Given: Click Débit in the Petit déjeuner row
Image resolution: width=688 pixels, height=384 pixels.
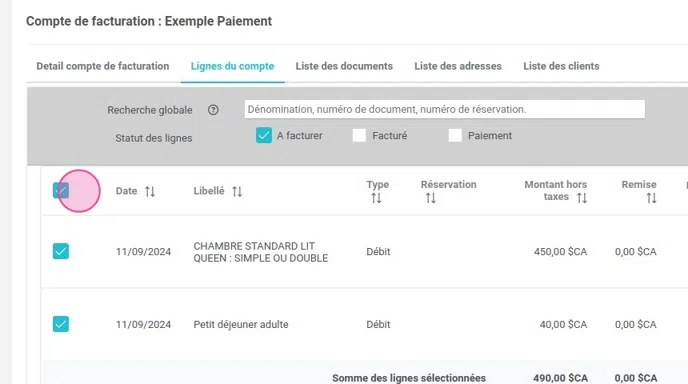Looking at the screenshot, I should coord(378,325).
